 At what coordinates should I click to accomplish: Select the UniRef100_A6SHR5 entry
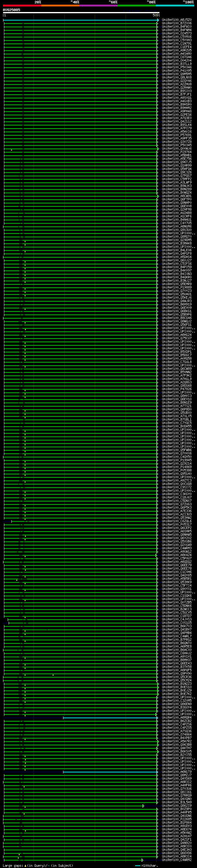(177, 531)
